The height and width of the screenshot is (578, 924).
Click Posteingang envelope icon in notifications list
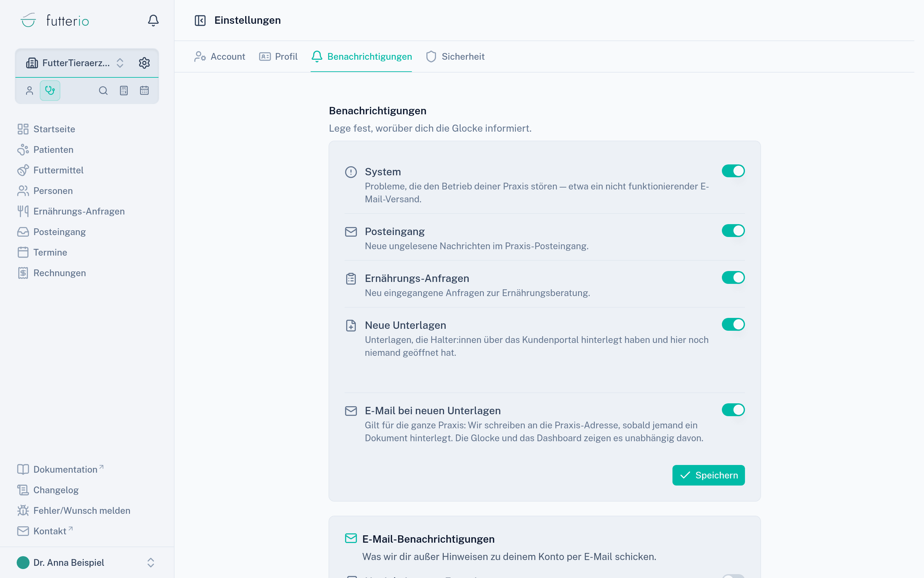pyautogui.click(x=351, y=232)
